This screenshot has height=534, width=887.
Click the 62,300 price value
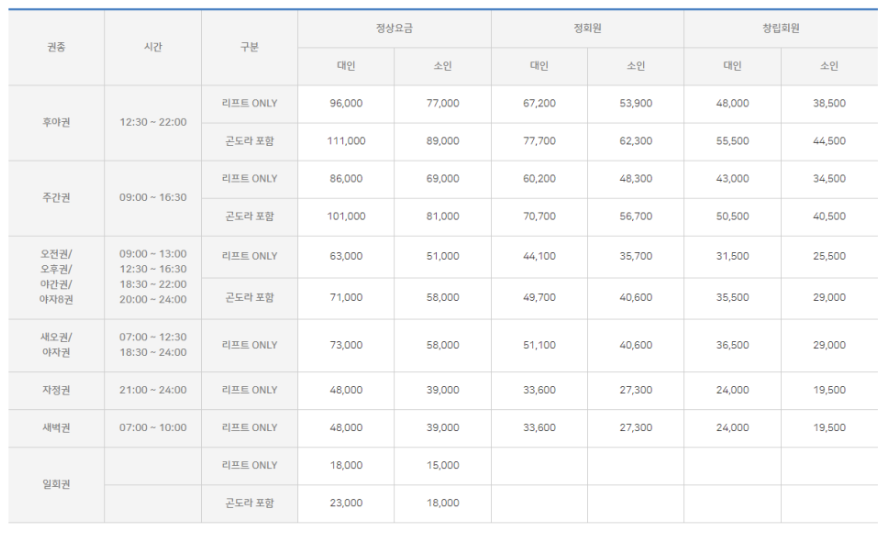tap(636, 141)
